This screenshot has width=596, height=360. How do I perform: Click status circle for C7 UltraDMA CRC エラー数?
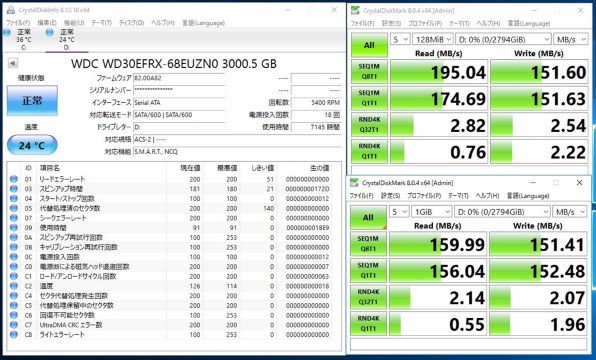click(14, 325)
